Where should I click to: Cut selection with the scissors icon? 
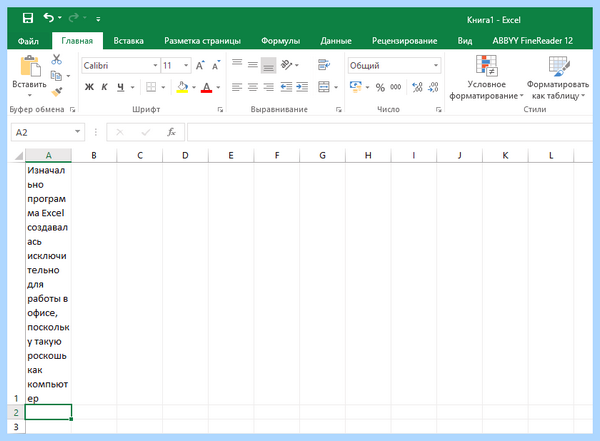57,59
